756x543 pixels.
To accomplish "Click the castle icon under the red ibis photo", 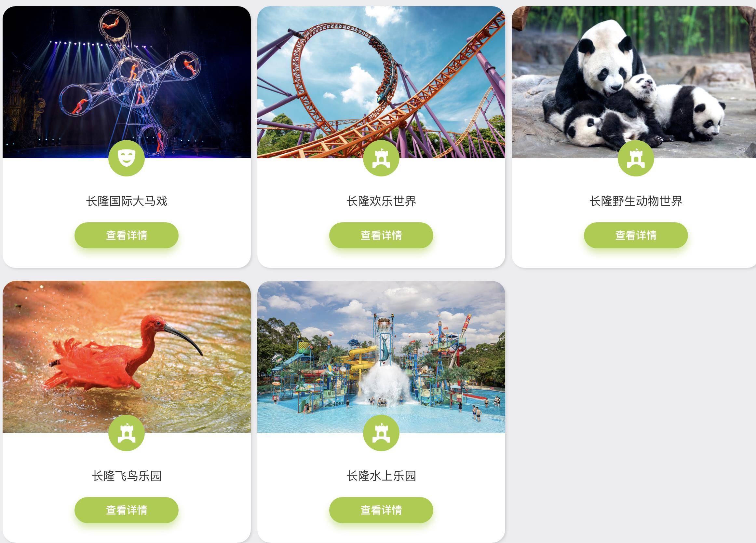I will [126, 433].
